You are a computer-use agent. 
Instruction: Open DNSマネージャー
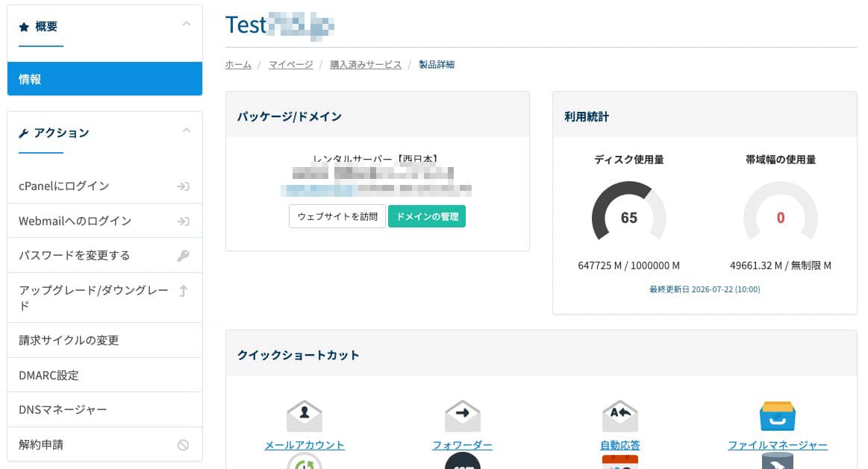point(104,409)
